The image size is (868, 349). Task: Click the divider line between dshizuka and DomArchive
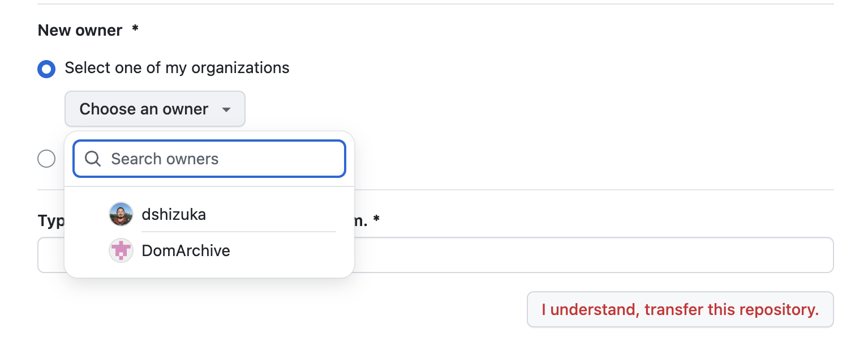click(238, 232)
